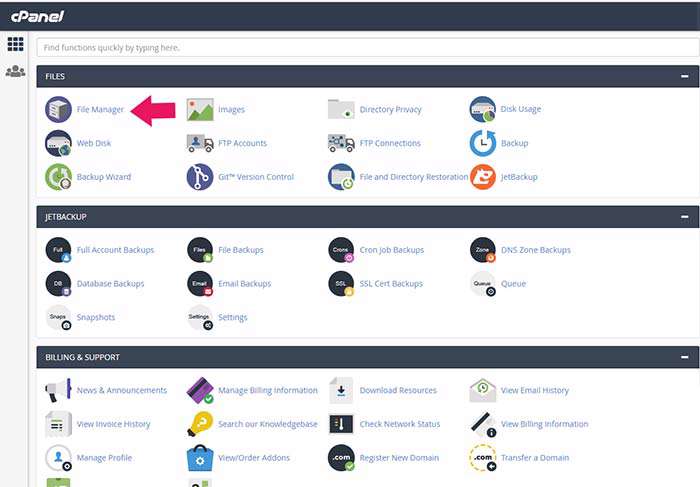
Task: Open User Manager people icon in sidebar
Action: (x=15, y=71)
